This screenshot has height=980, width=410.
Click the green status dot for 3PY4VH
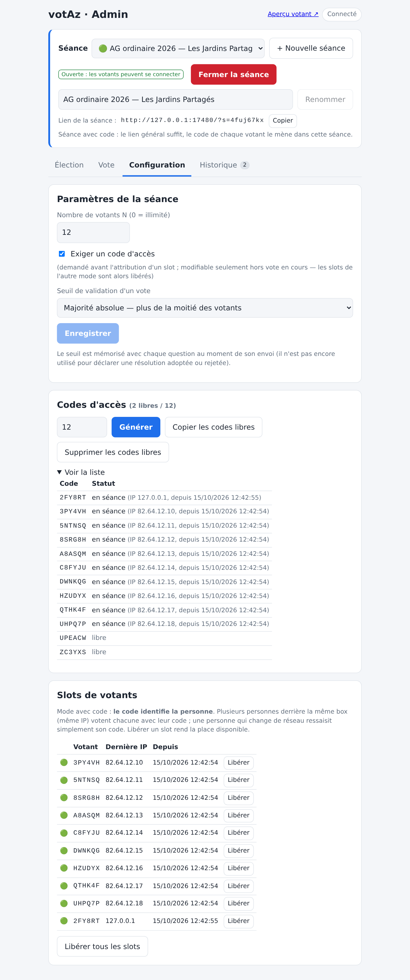click(x=64, y=762)
